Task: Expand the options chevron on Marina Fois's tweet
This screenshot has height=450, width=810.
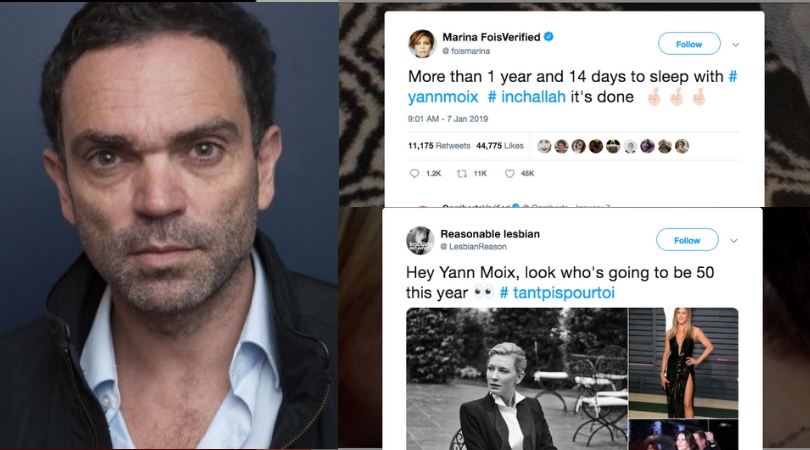Action: 736,44
